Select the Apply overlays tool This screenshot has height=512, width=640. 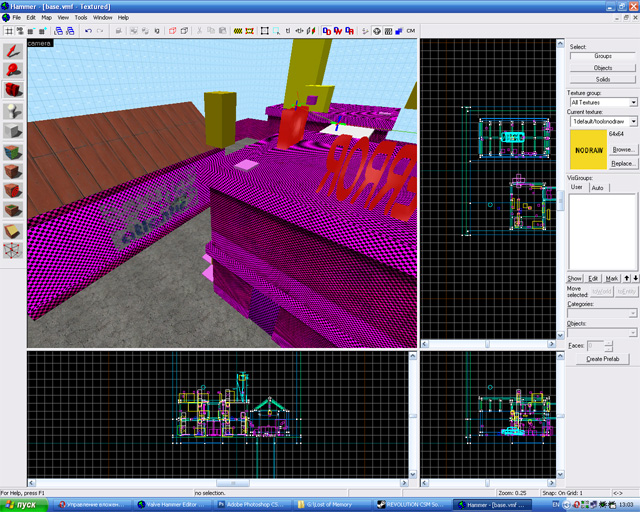[x=13, y=210]
